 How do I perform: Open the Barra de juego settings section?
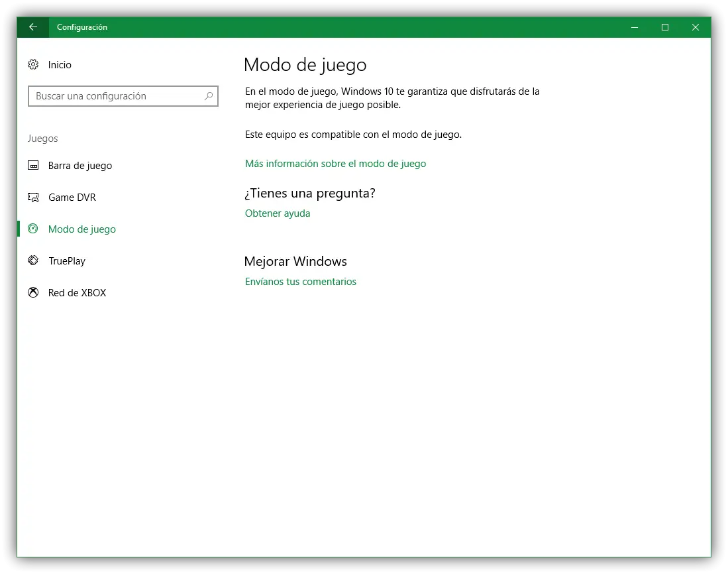pos(80,165)
